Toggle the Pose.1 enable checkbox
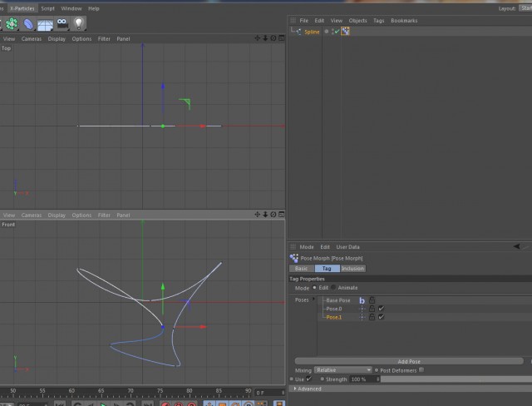This screenshot has width=532, height=406. (381, 317)
